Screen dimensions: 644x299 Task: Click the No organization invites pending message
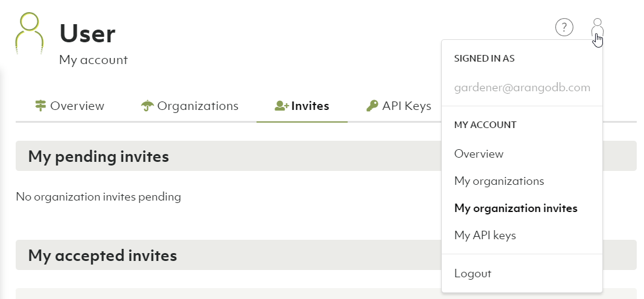pyautogui.click(x=98, y=196)
